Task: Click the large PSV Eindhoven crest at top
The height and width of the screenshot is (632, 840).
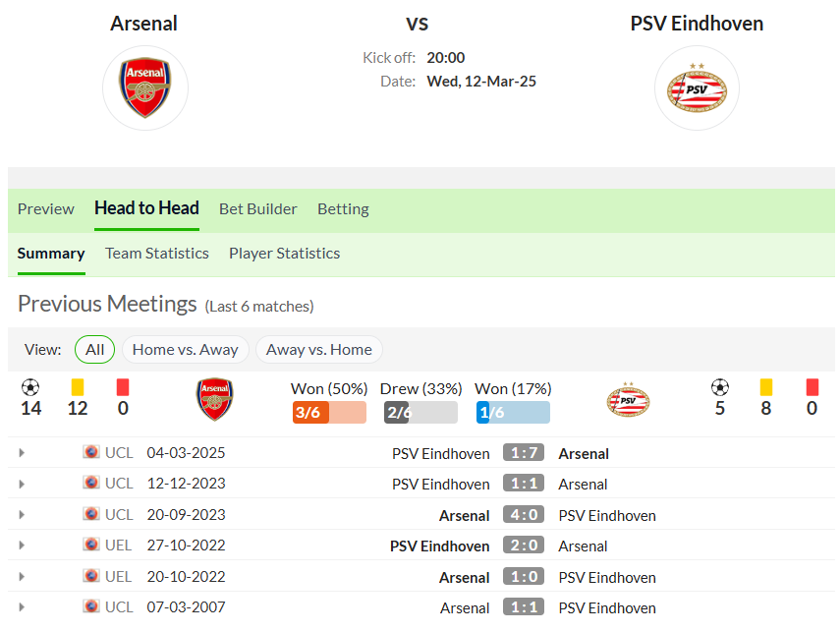Action: (x=697, y=87)
